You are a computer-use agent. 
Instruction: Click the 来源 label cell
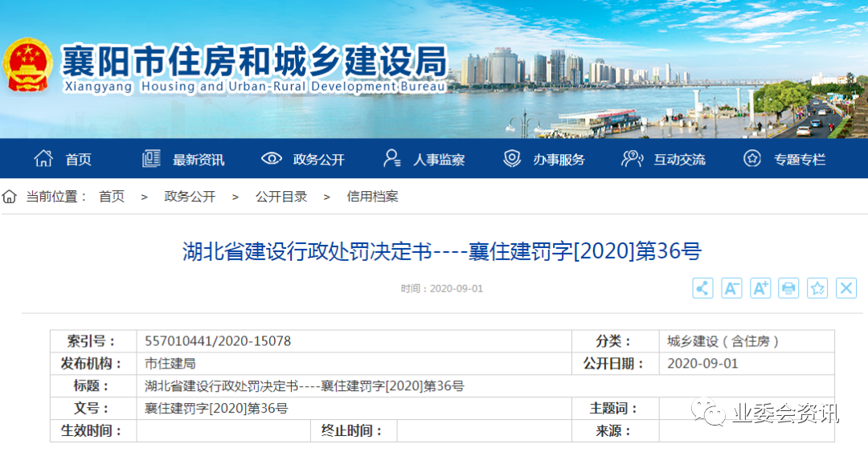click(615, 430)
